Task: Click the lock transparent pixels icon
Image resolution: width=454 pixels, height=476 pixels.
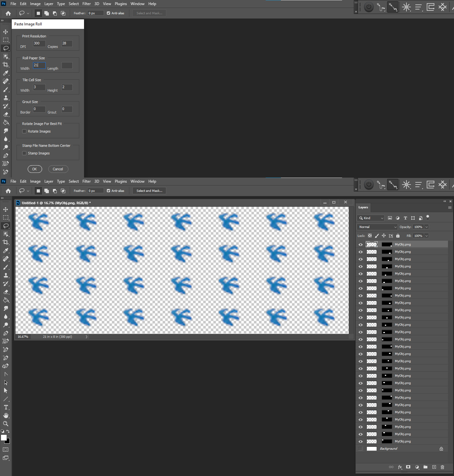Action: (370, 236)
